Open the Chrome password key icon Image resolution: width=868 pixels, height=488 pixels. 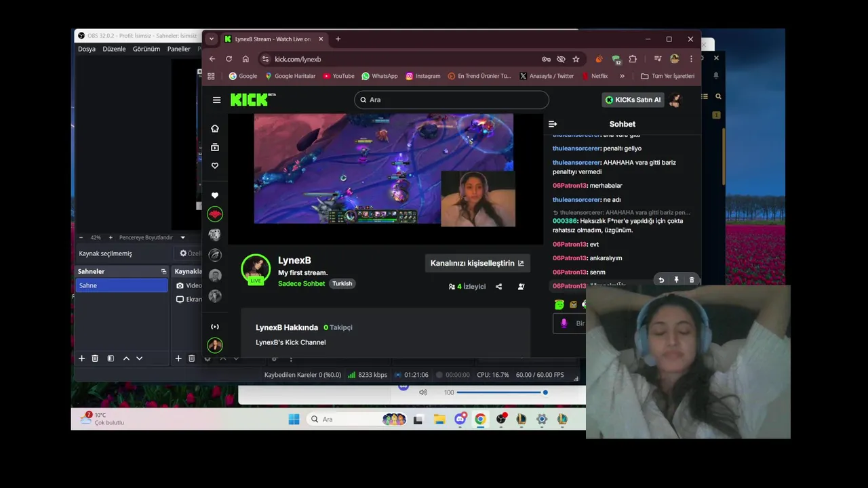(546, 59)
